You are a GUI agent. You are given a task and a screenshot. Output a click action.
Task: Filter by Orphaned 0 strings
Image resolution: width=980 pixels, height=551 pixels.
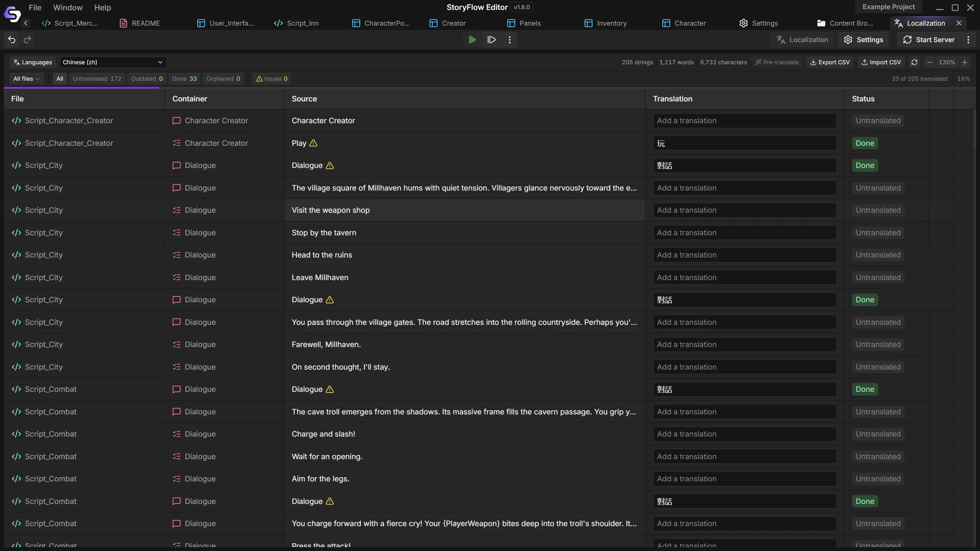click(x=223, y=79)
